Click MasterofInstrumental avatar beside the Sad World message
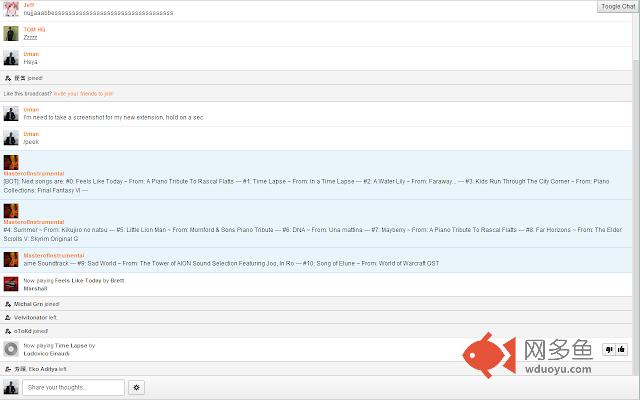This screenshot has height=400, width=640. pos(11,259)
